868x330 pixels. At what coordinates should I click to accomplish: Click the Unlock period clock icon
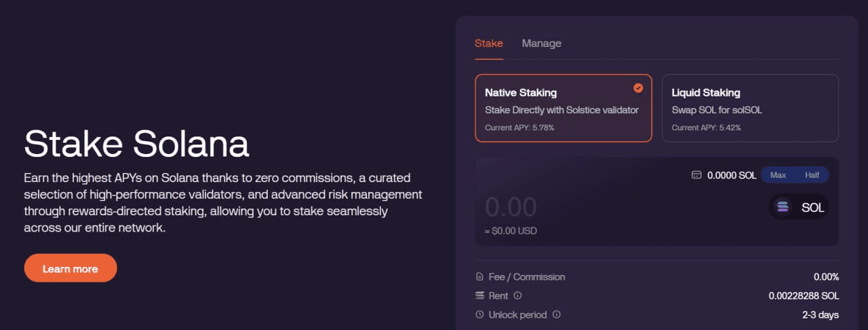[480, 315]
